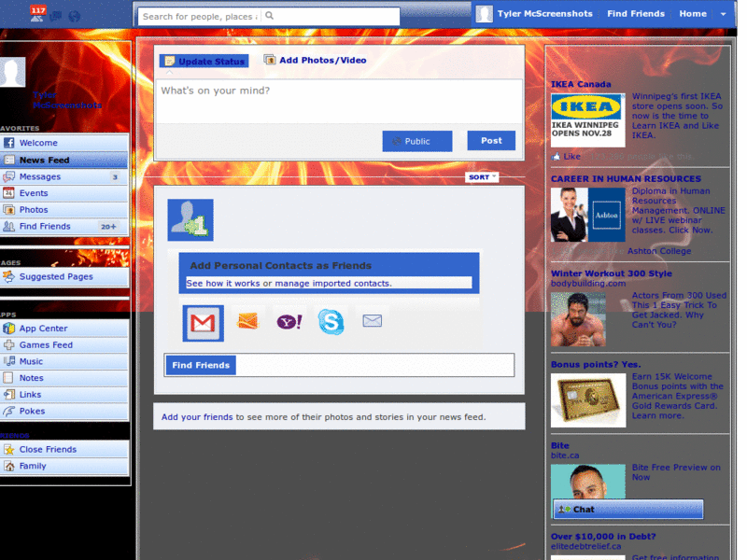Open Events from the left sidebar
This screenshot has width=747, height=560.
coord(35,192)
